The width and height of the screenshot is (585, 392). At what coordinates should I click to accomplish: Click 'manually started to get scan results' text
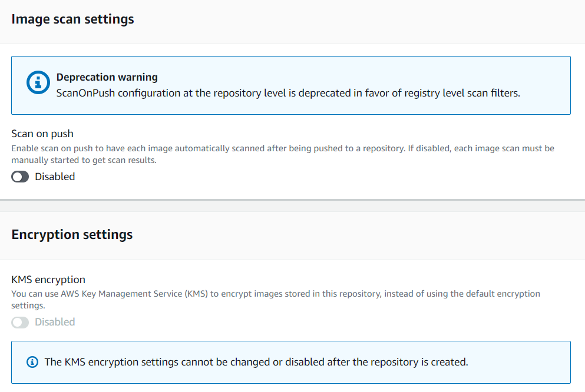point(84,160)
